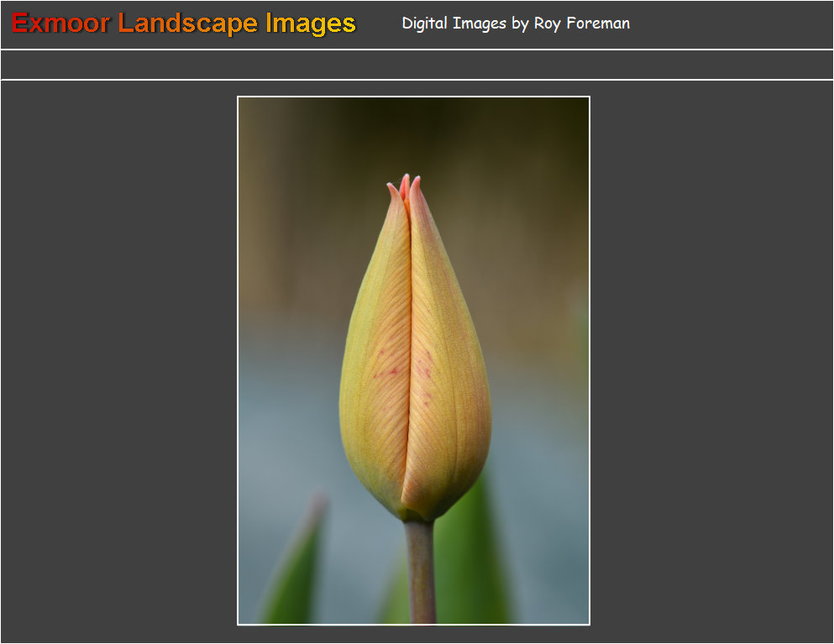Click the gray page area left of photo
The image size is (834, 644).
(118, 361)
